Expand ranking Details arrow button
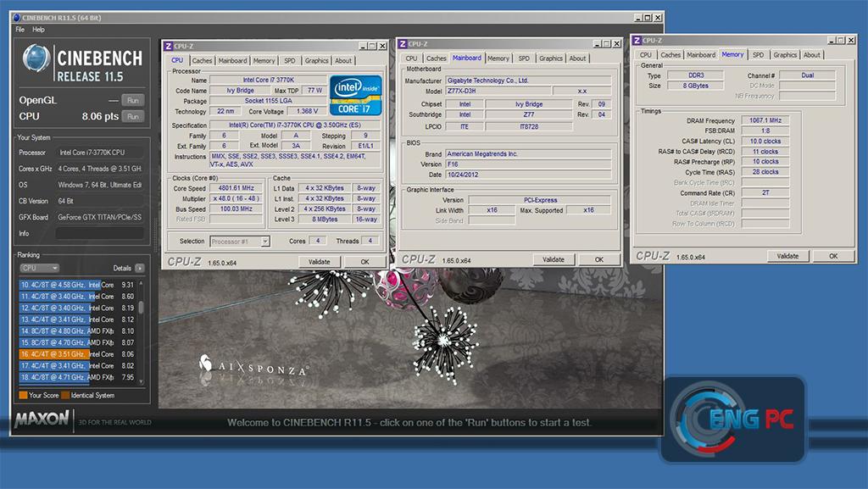 (x=140, y=268)
